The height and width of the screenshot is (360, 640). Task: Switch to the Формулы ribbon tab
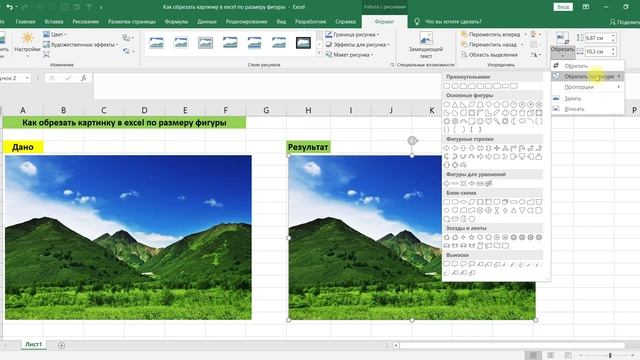pos(176,22)
